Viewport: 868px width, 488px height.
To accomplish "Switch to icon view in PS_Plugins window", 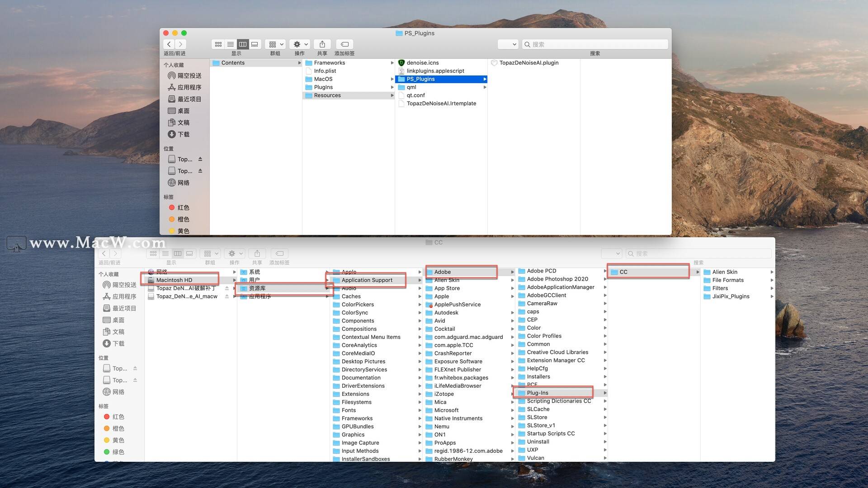I will tap(218, 44).
